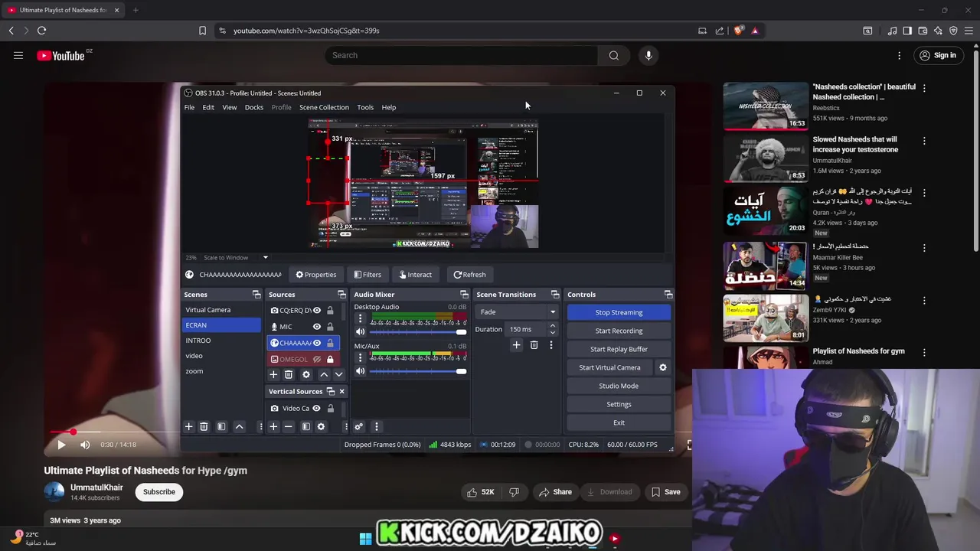Add a new source in Sources dock
The width and height of the screenshot is (980, 551).
click(273, 374)
